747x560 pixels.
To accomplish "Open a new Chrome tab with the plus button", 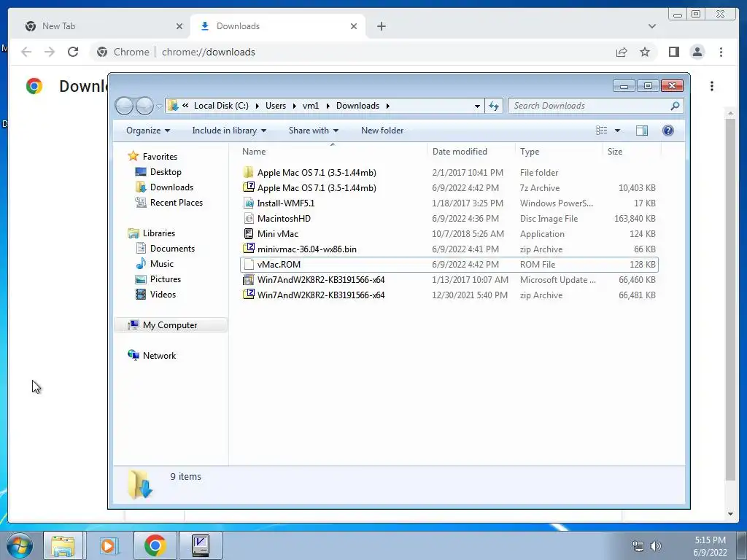I will (x=381, y=26).
